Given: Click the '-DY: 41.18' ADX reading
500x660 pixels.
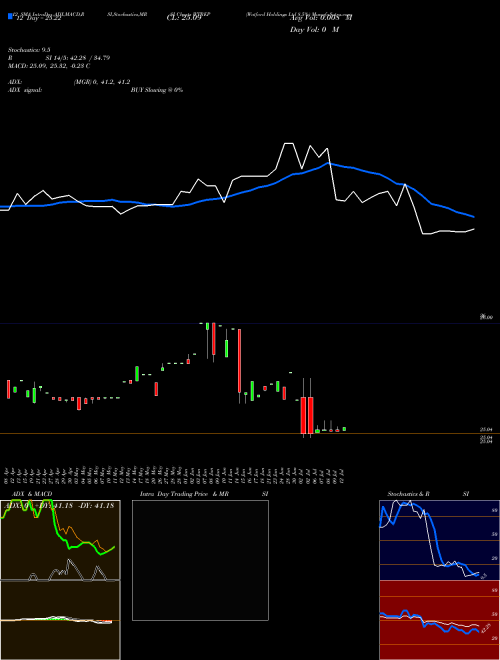Looking at the screenshot, I should [98, 506].
